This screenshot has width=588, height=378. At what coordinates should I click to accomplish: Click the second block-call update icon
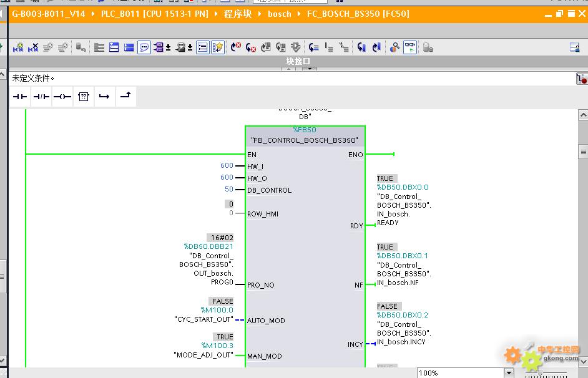[280, 47]
